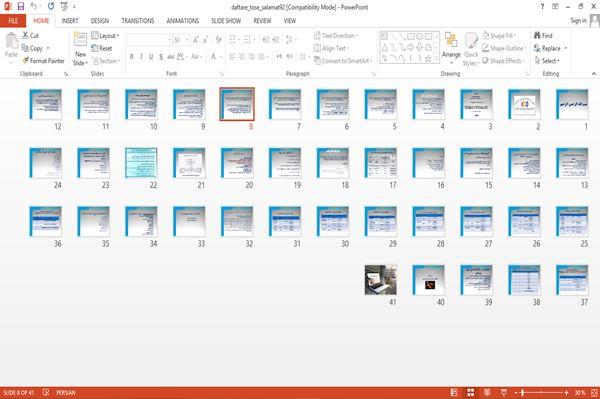Open the Arrange tool

pos(451,46)
